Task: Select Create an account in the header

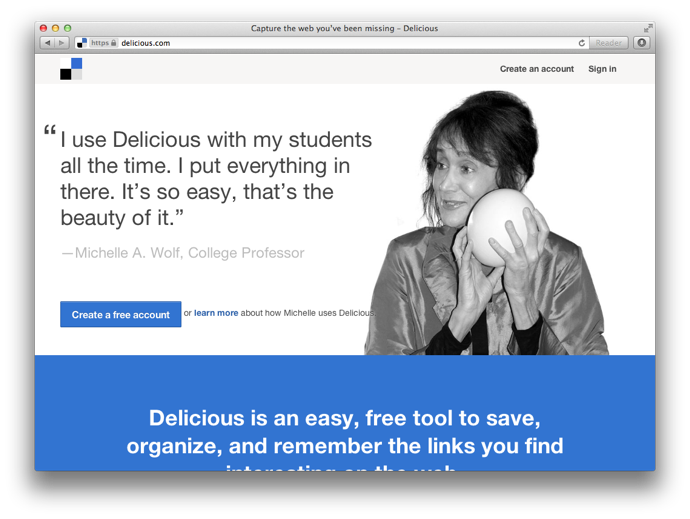Action: (x=537, y=69)
